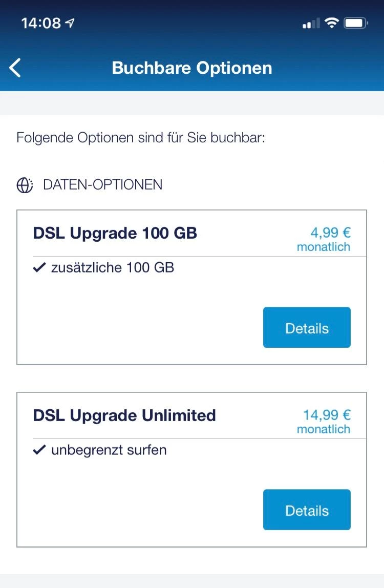
Task: Click checkmark next to unbegrenzt surfen
Action: [39, 450]
